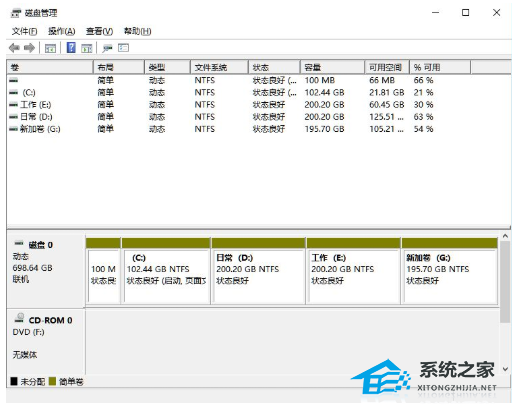Close the Disk Management window
Image resolution: width=512 pixels, height=406 pixels.
496,13
